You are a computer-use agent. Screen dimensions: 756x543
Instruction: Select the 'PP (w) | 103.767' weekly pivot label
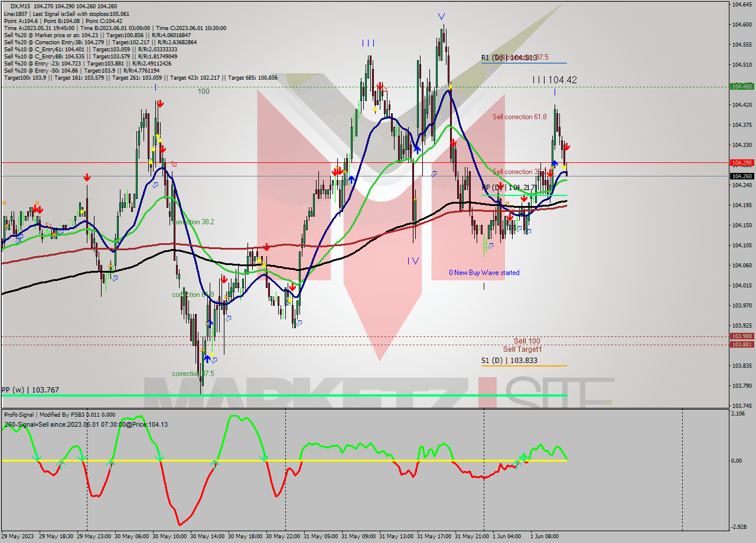(x=30, y=390)
